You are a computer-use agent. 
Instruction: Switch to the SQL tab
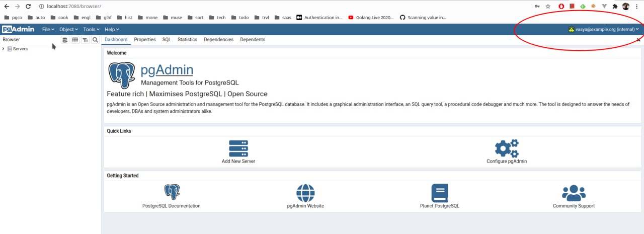[x=167, y=40]
